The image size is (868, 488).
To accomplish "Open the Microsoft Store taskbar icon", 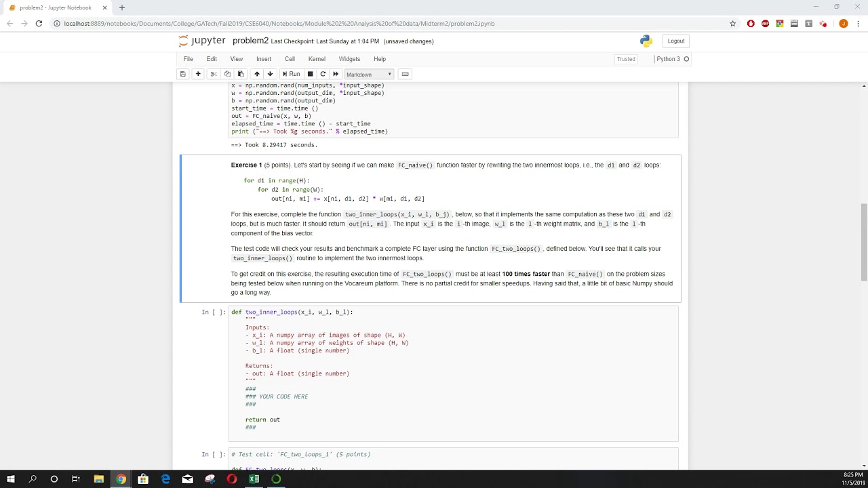I will (x=143, y=479).
